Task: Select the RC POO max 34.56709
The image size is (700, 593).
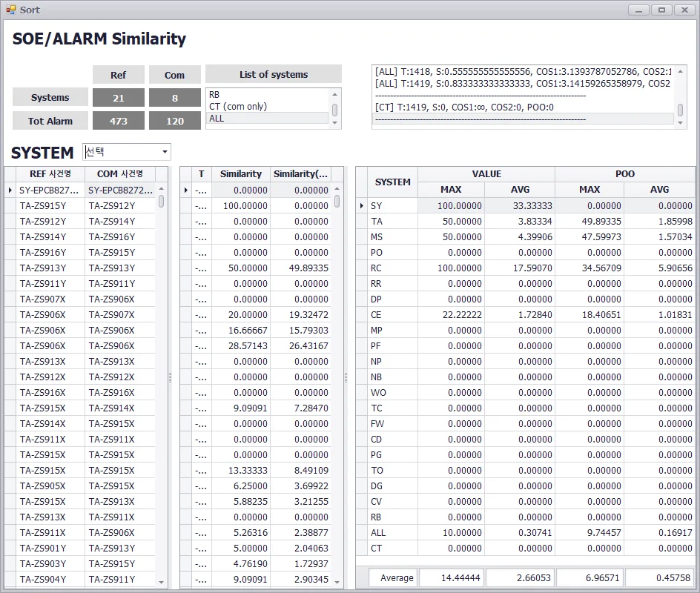Action: click(x=590, y=268)
